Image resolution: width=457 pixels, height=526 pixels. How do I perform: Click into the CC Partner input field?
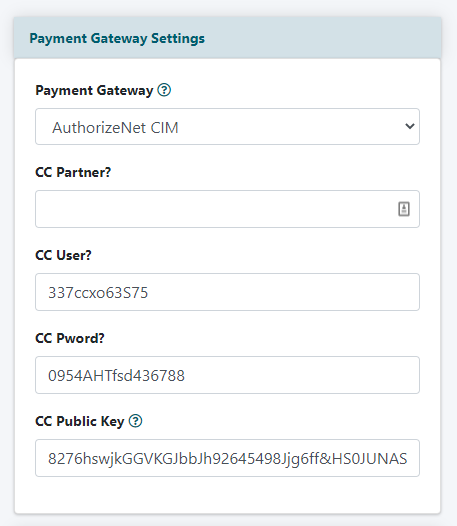[227, 209]
